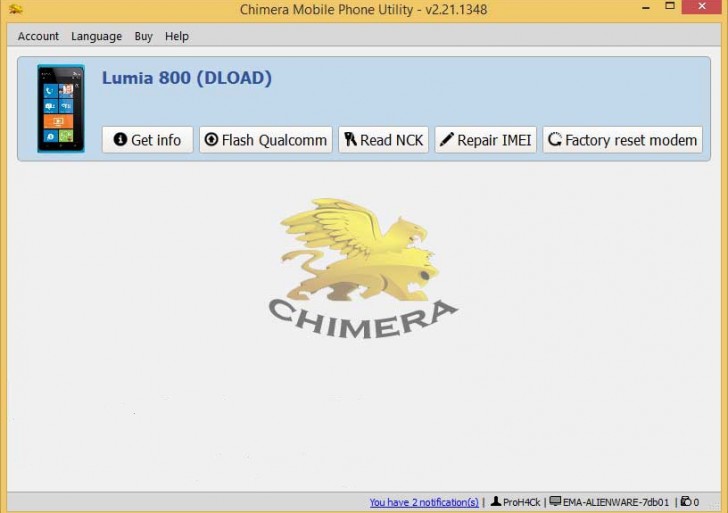Viewport: 728px width, 513px height.
Task: Click the Lumia 800 phone thumbnail
Action: click(x=60, y=109)
